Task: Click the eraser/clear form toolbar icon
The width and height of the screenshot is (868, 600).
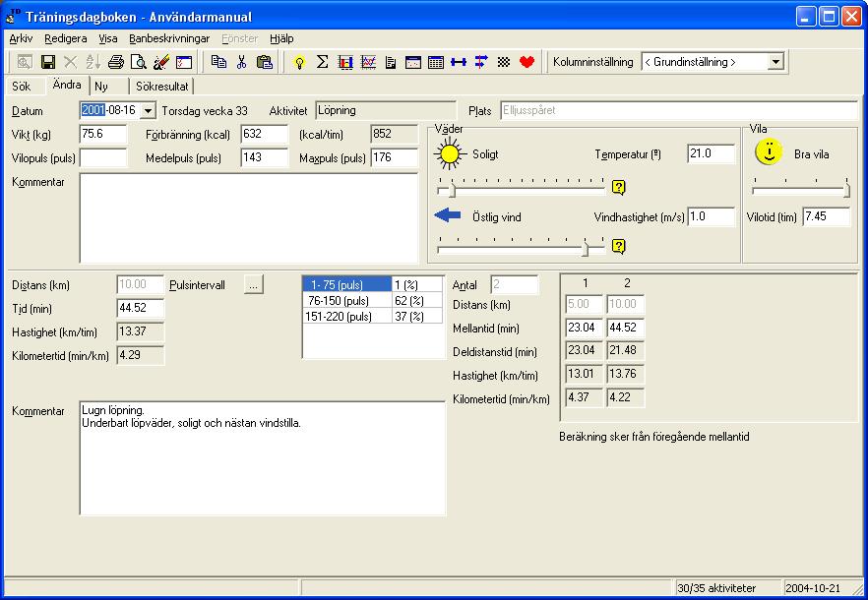Action: point(161,62)
